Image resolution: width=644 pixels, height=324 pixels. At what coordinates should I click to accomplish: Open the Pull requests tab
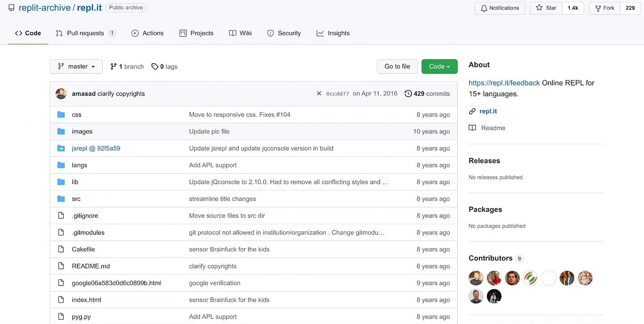86,33
